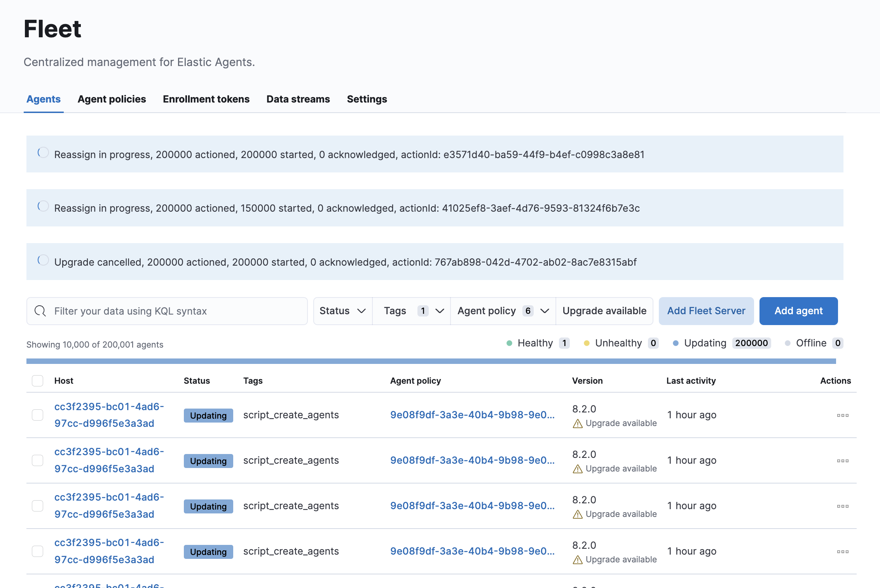
Task: Click spinner icon on Upgrade cancelled notice
Action: pyautogui.click(x=43, y=260)
